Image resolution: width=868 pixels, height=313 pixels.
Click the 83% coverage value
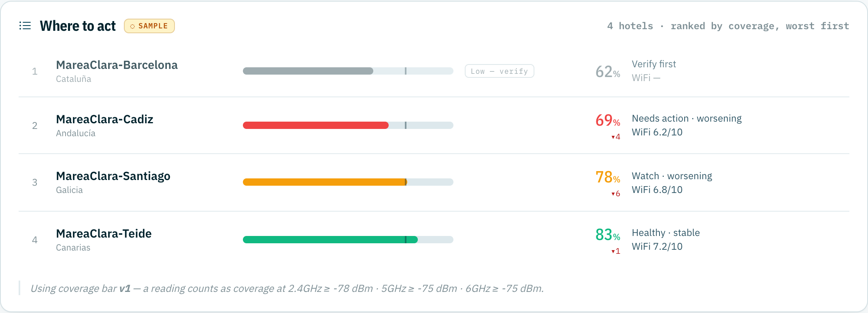pos(608,235)
